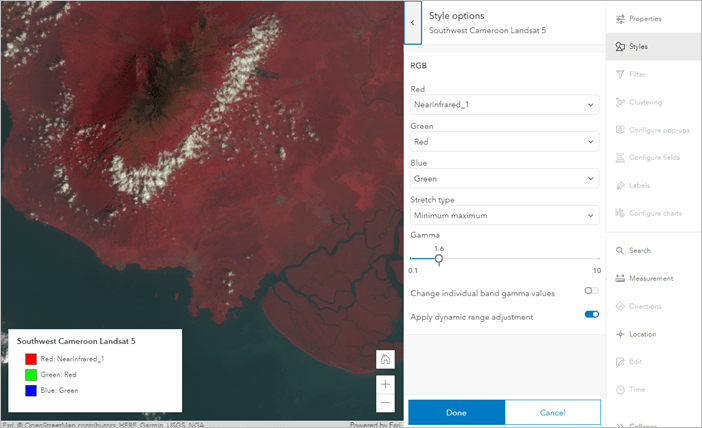702x428 pixels.
Task: Open the Stretch type dropdown
Action: 505,215
